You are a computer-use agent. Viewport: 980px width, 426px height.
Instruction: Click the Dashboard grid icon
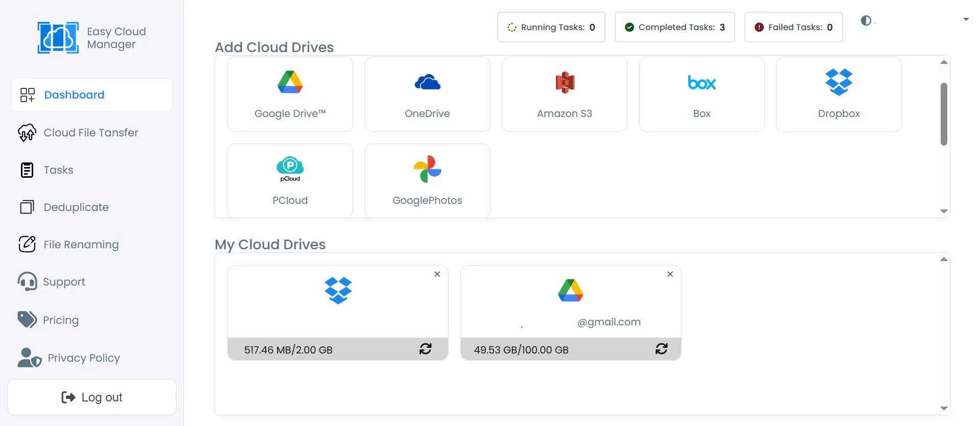[x=27, y=95]
